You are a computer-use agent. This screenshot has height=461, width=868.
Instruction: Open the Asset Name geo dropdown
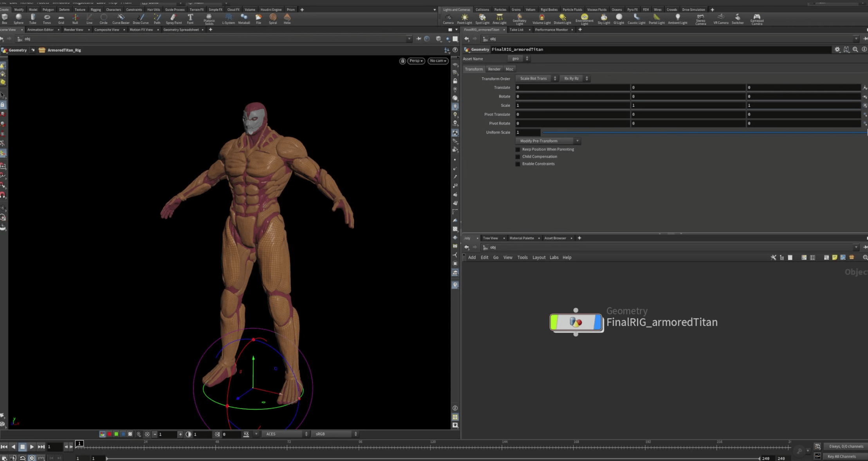pos(519,59)
